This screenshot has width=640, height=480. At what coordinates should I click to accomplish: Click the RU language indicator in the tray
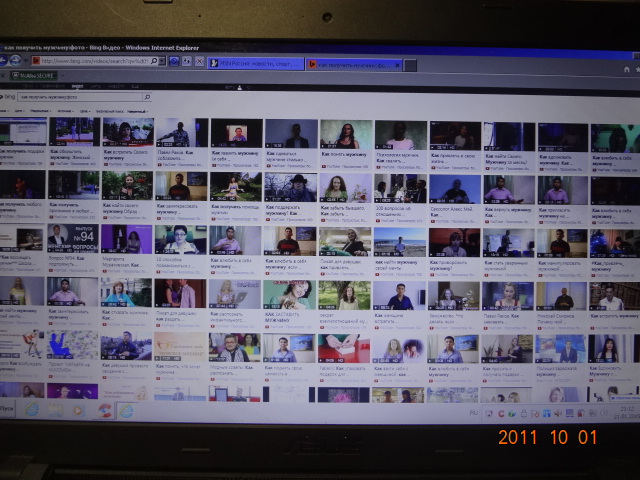(473, 413)
